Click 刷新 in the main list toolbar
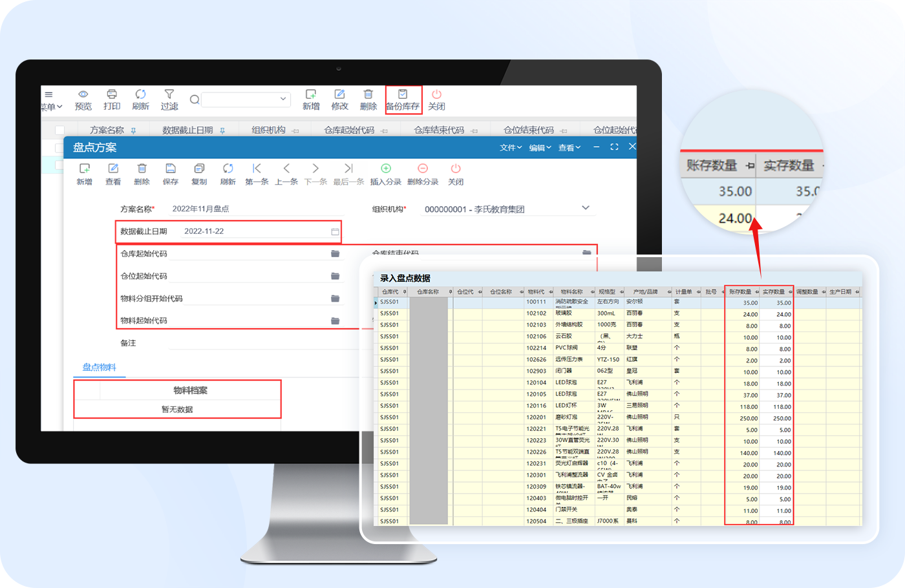Image resolution: width=905 pixels, height=588 pixels. [x=140, y=100]
